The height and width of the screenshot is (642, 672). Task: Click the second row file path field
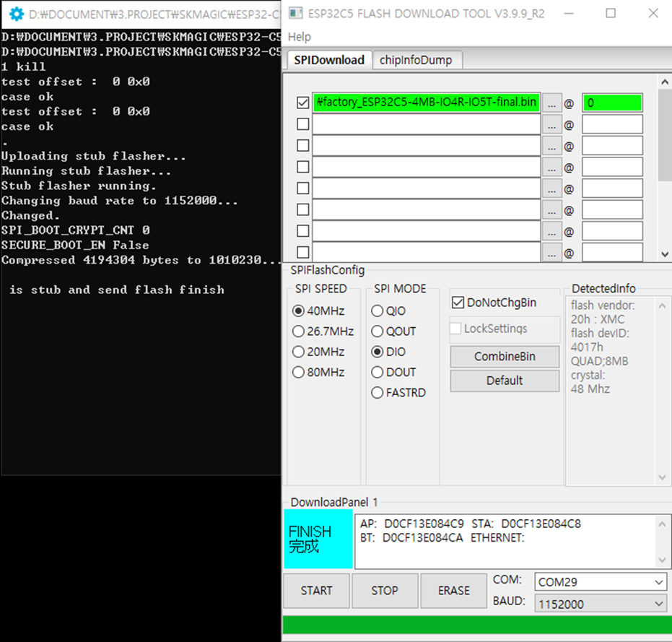[x=426, y=124]
